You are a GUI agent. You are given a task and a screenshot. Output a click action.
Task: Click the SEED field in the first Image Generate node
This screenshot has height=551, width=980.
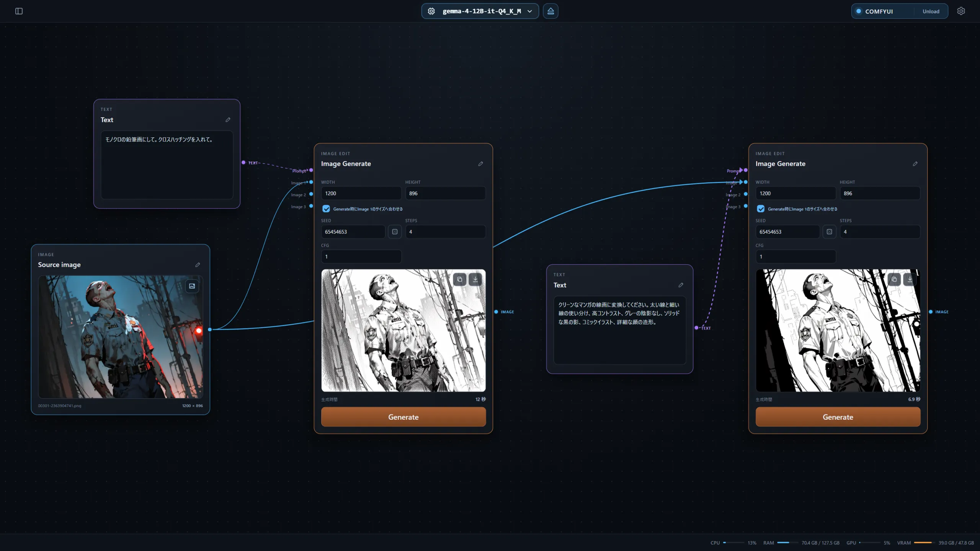tap(353, 232)
